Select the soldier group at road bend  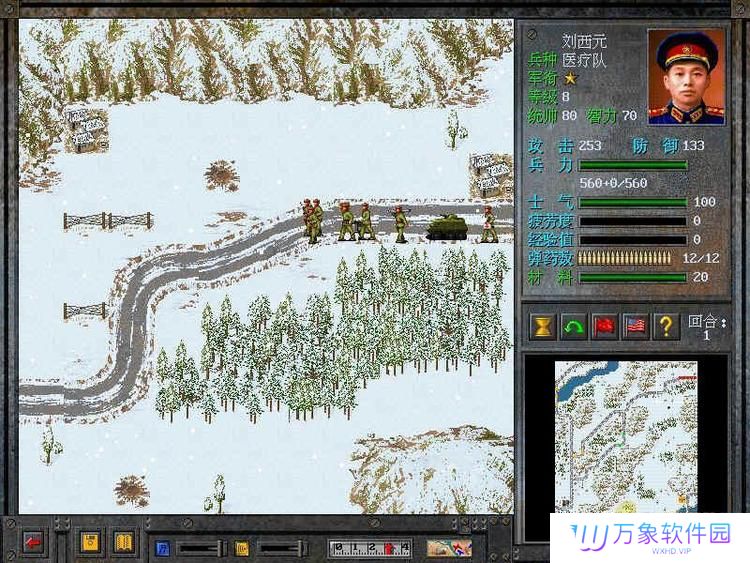(x=312, y=221)
